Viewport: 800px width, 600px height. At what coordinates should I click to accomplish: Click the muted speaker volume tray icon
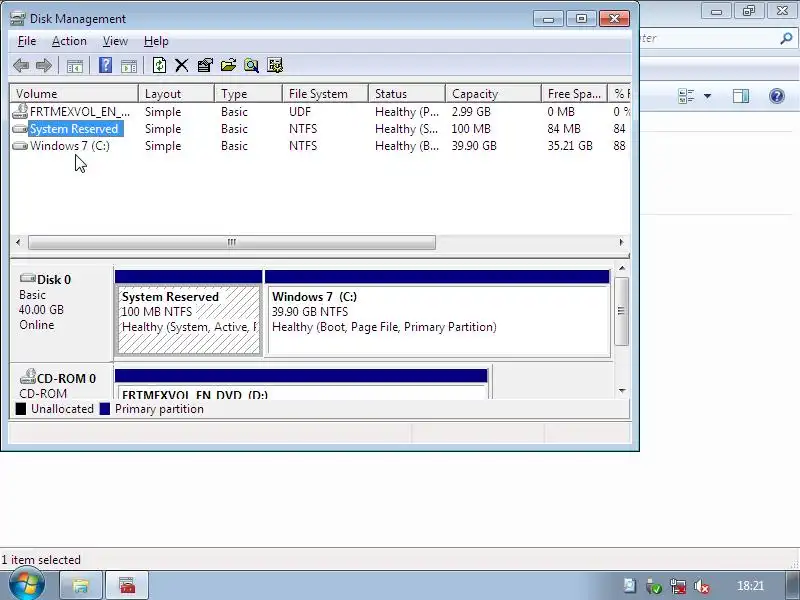point(702,587)
